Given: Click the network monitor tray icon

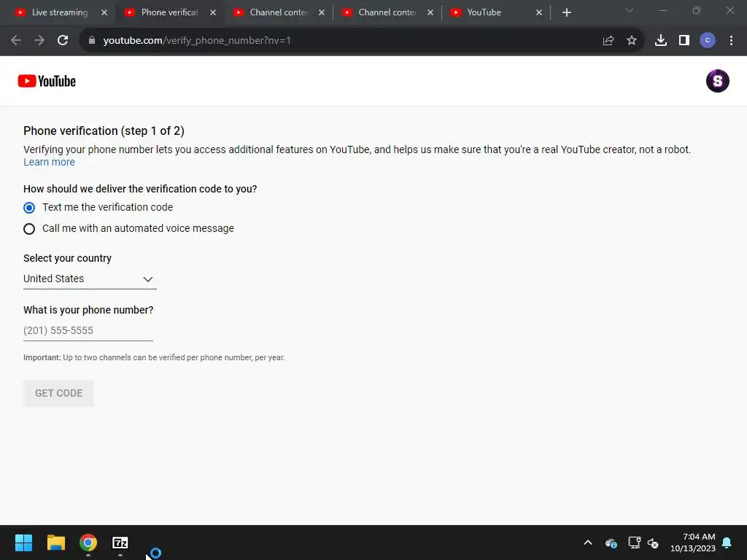Looking at the screenshot, I should (x=634, y=542).
